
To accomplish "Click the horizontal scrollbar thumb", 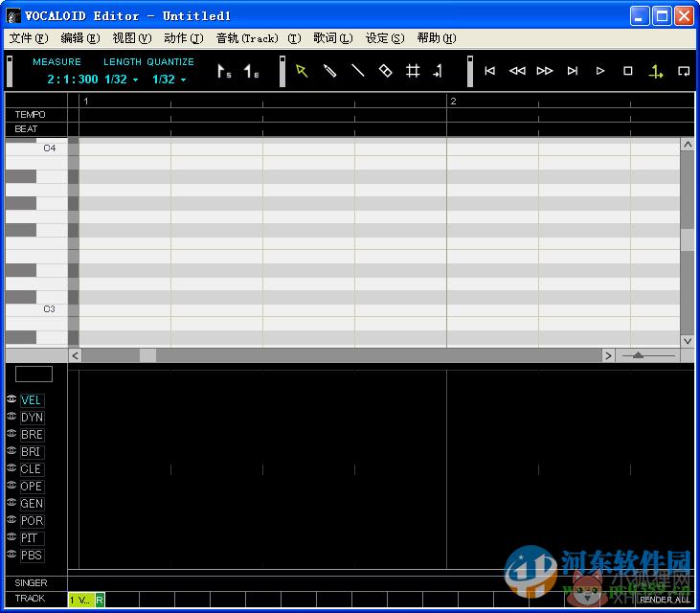I will pyautogui.click(x=147, y=356).
